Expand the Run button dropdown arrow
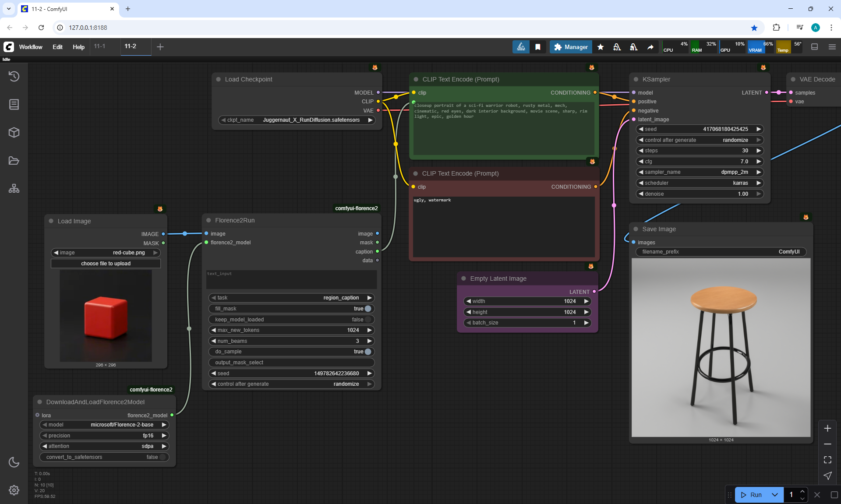 coord(775,495)
